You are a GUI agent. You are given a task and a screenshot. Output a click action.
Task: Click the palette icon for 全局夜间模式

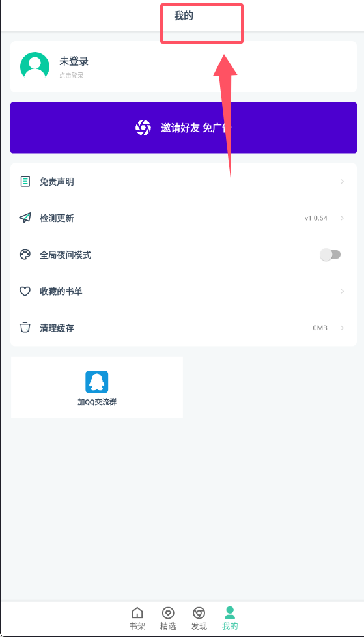pyautogui.click(x=25, y=255)
